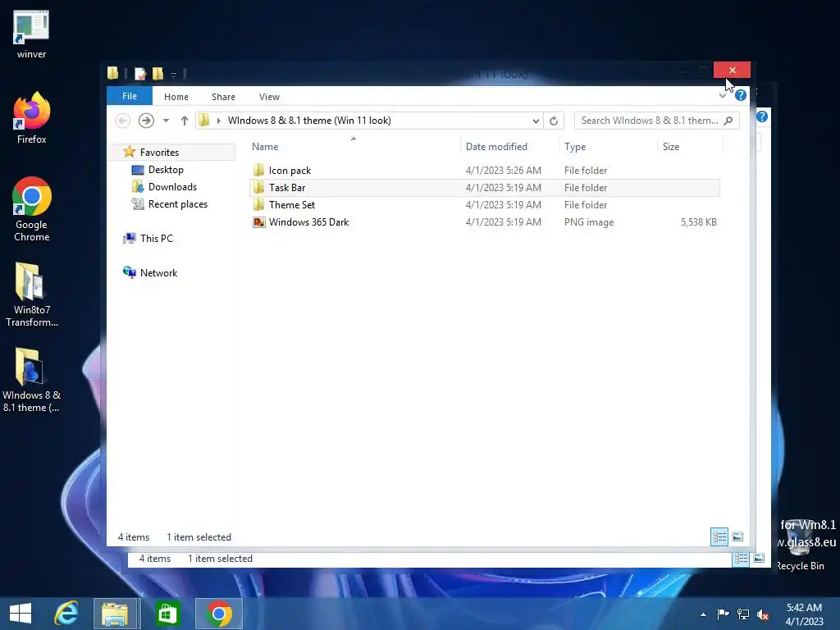Open the Start button

21,614
